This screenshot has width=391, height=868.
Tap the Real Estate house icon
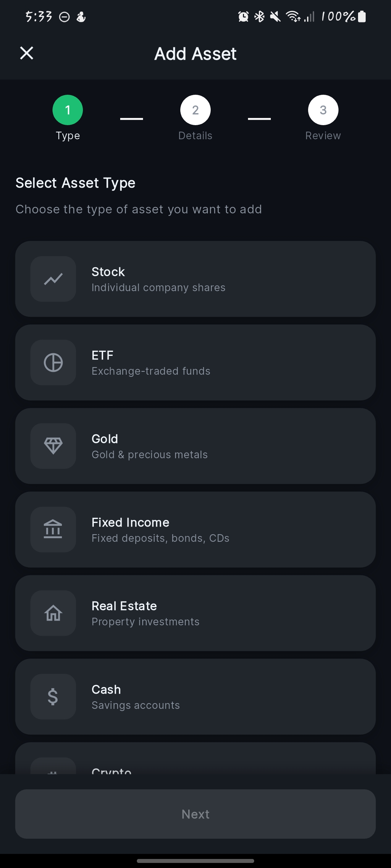pos(53,613)
